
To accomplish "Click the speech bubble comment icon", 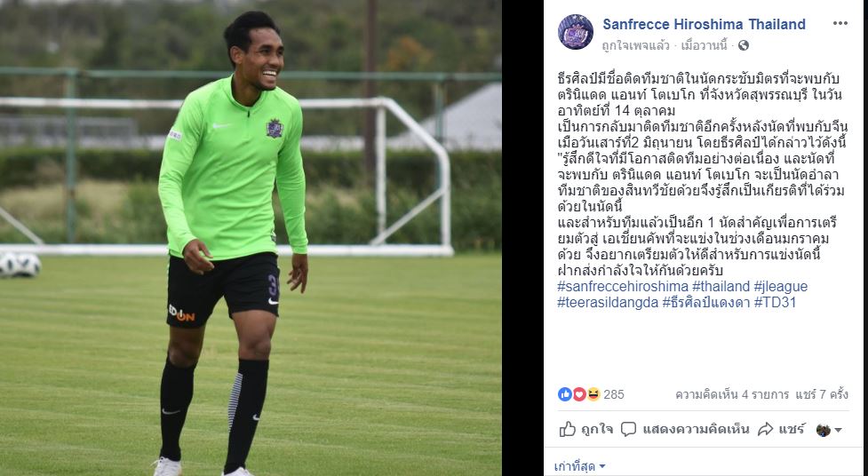I will click(628, 429).
